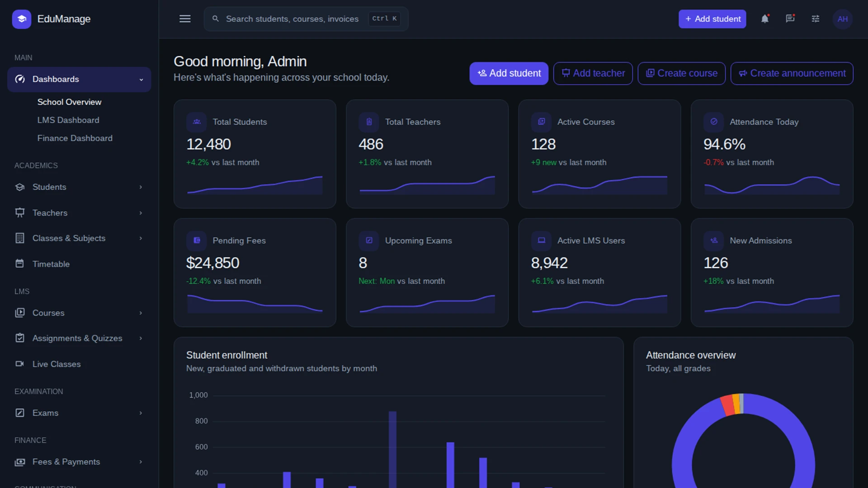
Task: Click the Create announcement button
Action: [792, 73]
